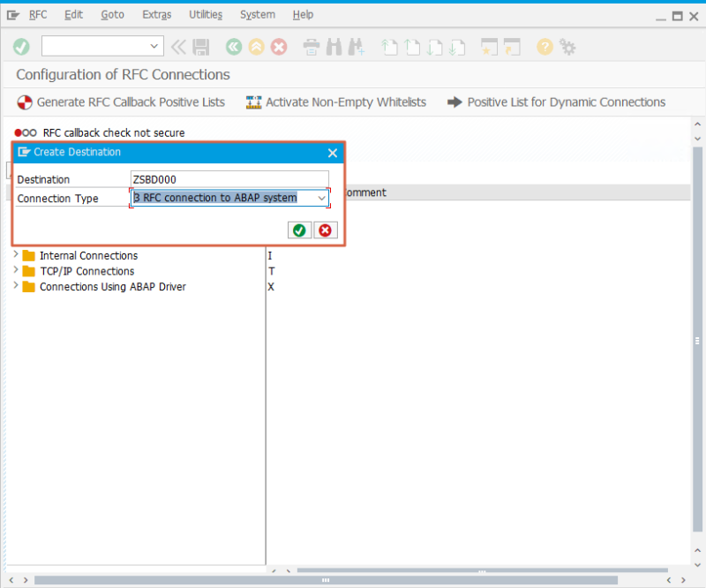The height and width of the screenshot is (588, 706).
Task: Maximize the SAP window
Action: 677,16
